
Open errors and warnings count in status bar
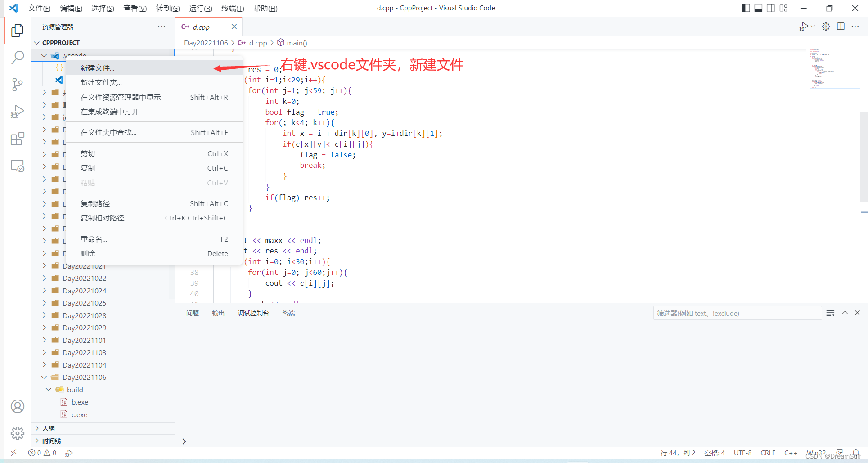click(x=42, y=453)
